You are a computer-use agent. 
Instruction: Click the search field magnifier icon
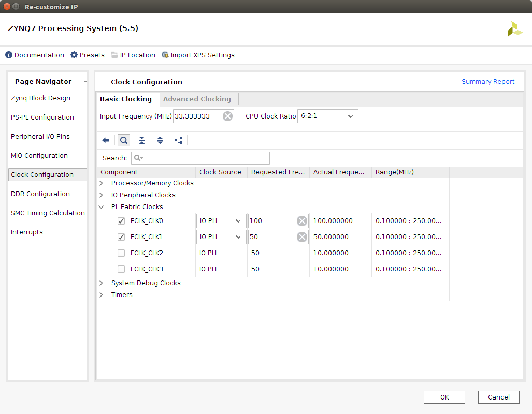tap(138, 158)
